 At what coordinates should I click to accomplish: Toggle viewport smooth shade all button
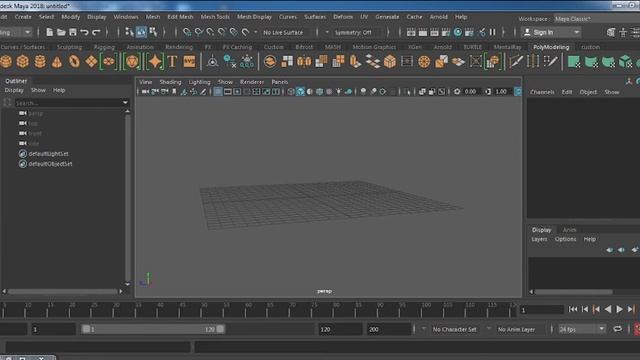point(300,92)
